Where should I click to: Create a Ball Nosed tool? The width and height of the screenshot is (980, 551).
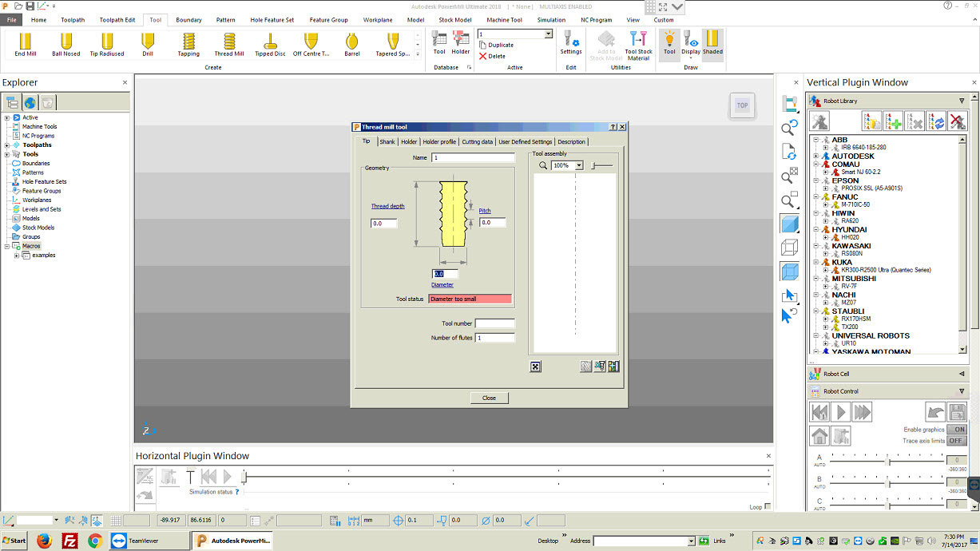tap(66, 45)
